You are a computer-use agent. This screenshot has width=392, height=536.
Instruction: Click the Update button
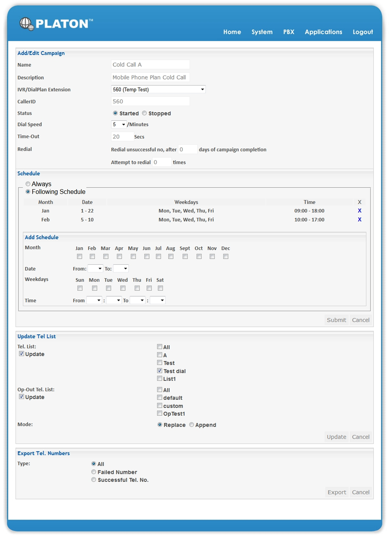click(x=336, y=437)
